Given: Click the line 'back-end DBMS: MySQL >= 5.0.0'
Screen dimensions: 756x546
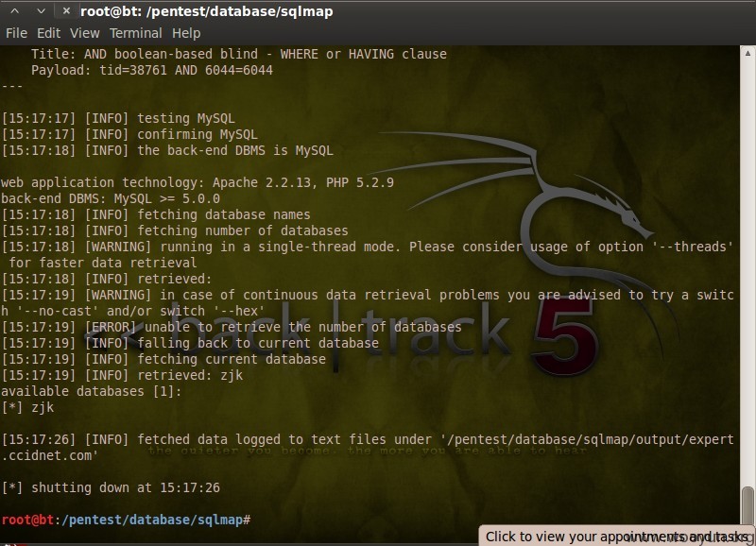Looking at the screenshot, I should coord(111,199).
